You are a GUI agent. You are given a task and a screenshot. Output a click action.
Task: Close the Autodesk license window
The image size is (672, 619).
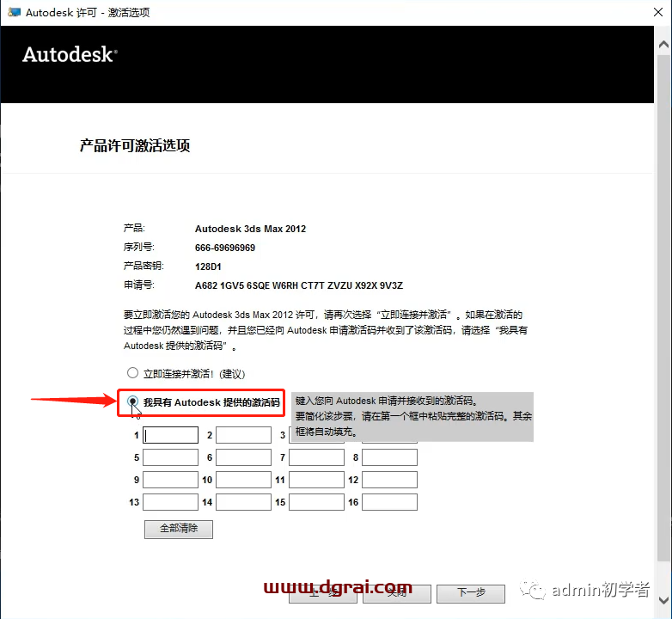(x=658, y=12)
